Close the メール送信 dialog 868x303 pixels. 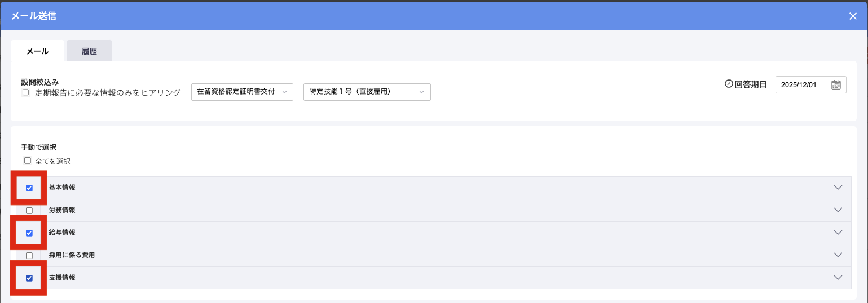tap(853, 16)
